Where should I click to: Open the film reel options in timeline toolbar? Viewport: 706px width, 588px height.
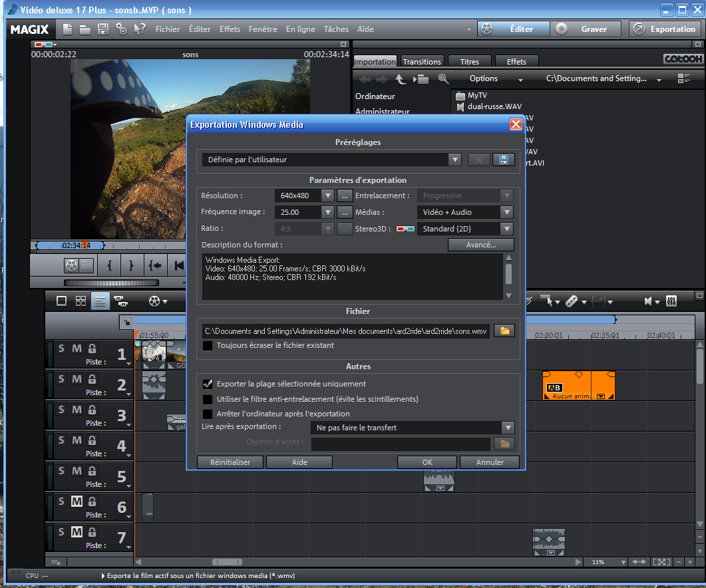pyautogui.click(x=154, y=301)
